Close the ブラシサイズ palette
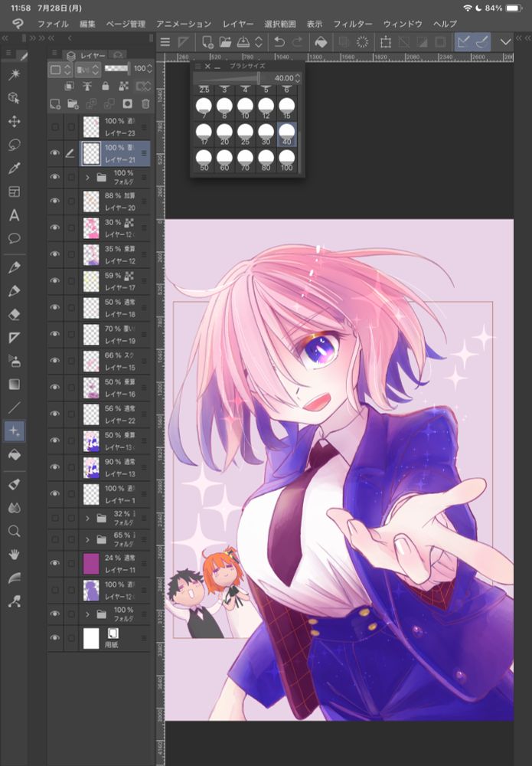The width and height of the screenshot is (532, 766). [207, 66]
